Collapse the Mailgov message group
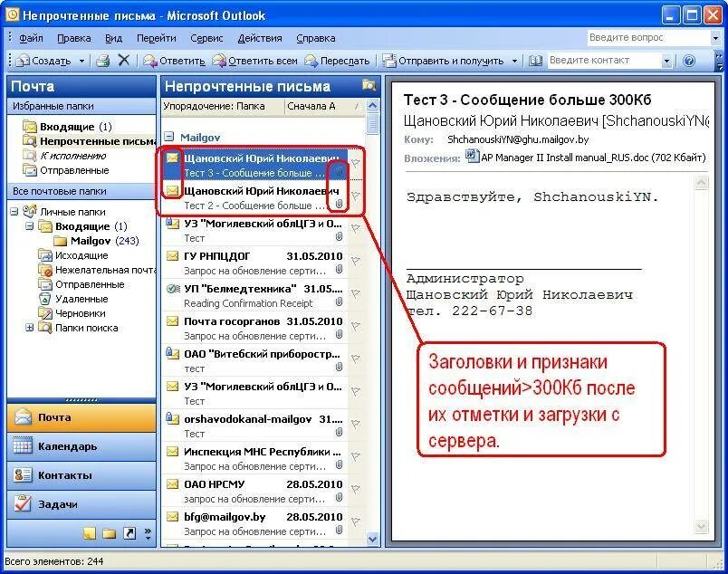728x574 pixels. tap(169, 137)
